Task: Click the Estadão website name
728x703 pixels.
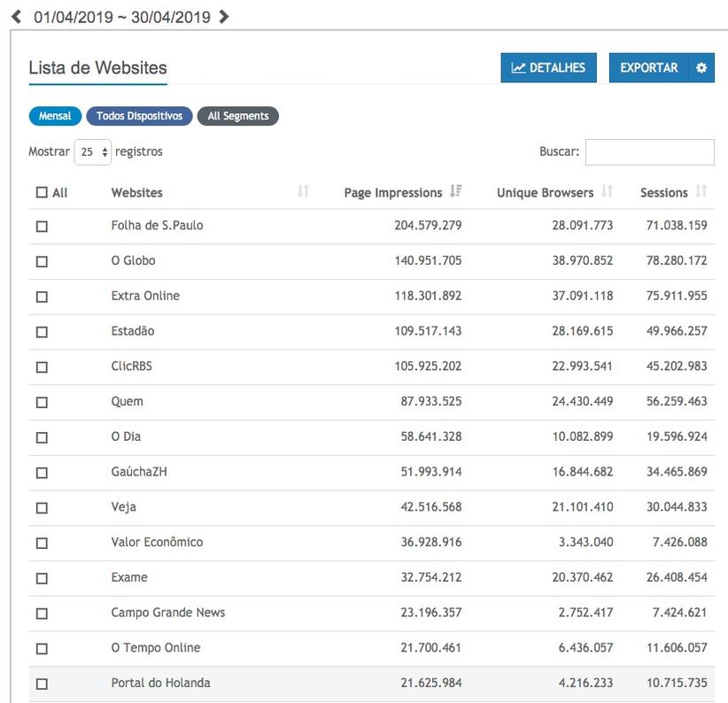Action: (x=133, y=331)
